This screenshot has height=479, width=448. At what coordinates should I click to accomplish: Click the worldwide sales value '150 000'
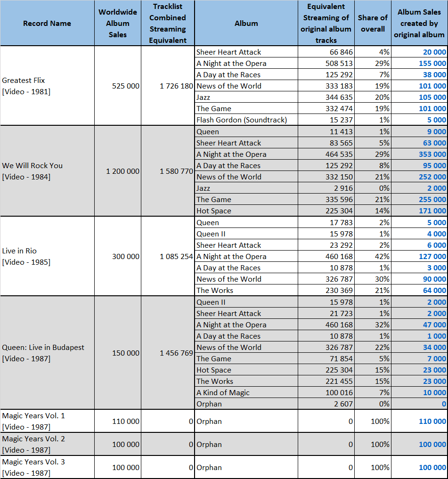coord(126,353)
